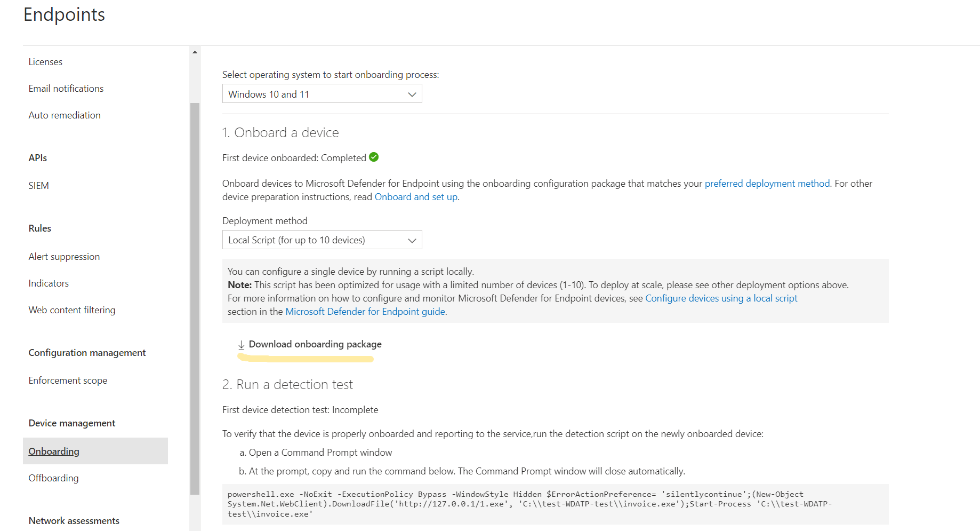Open the operating system dropdown
Image resolution: width=980 pixels, height=531 pixels.
[x=322, y=94]
